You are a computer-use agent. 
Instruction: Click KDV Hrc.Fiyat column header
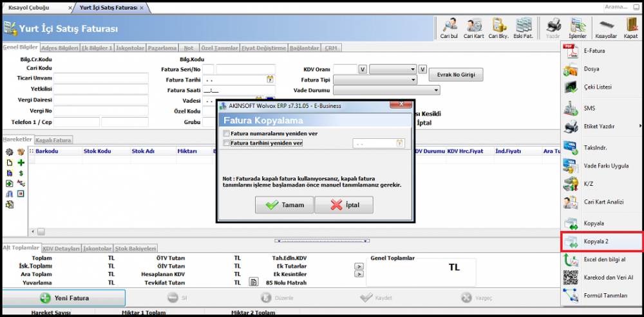[469, 151]
